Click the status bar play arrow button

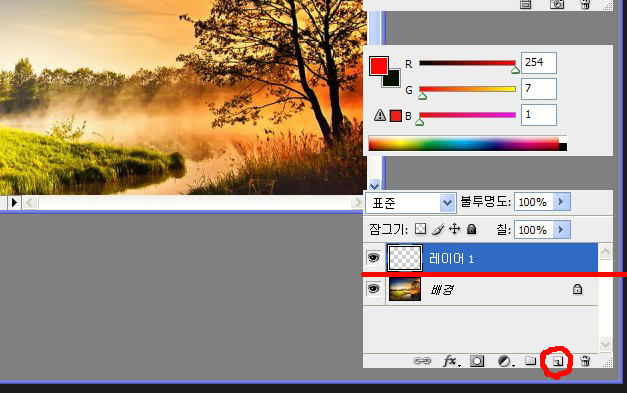click(14, 203)
